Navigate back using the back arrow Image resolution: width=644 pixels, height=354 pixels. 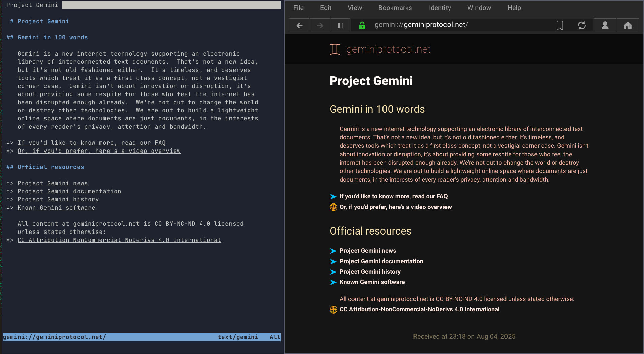click(x=299, y=25)
